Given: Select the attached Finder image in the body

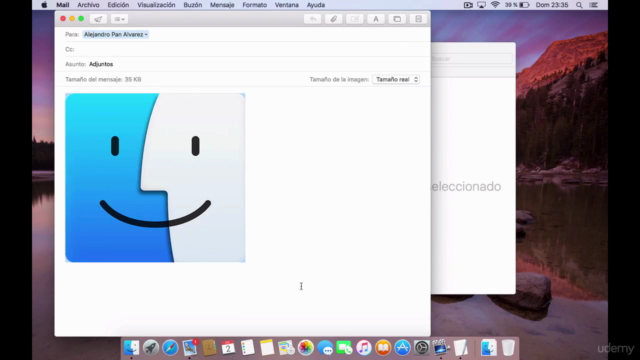Looking at the screenshot, I should (x=155, y=178).
